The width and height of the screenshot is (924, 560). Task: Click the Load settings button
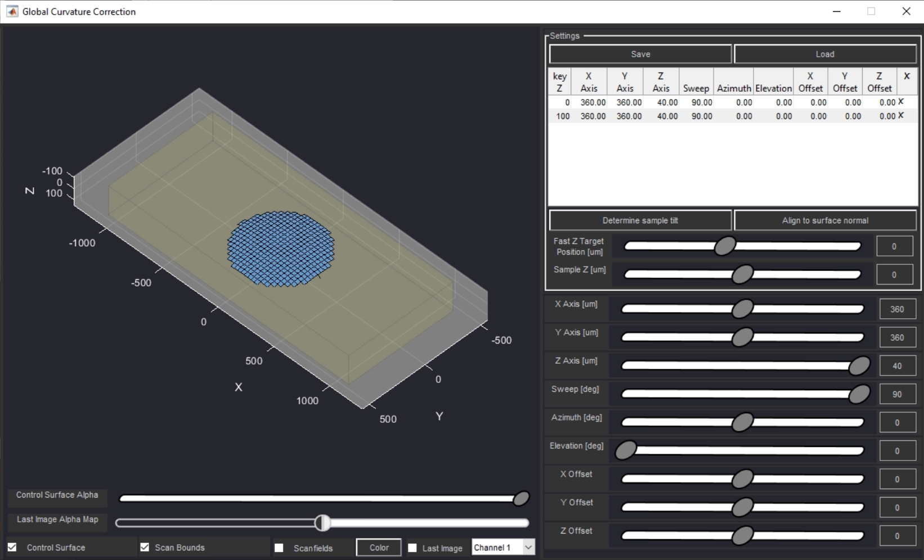(824, 54)
